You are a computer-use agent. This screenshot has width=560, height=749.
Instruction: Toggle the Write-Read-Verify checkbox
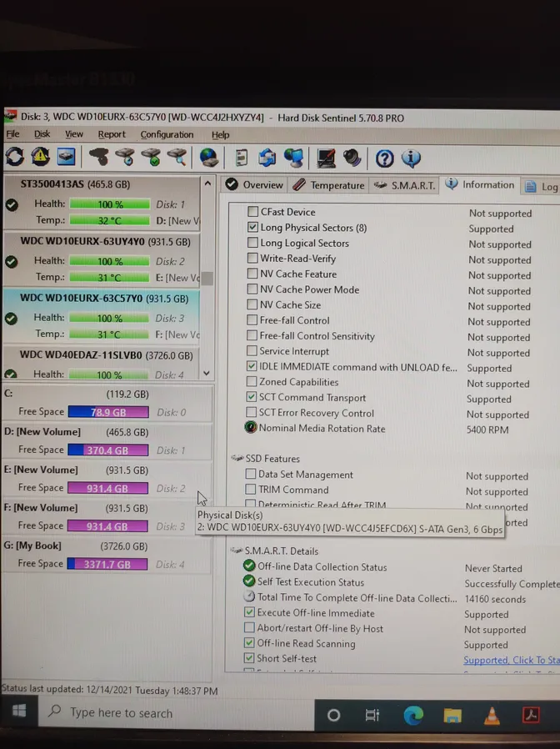[x=252, y=258]
